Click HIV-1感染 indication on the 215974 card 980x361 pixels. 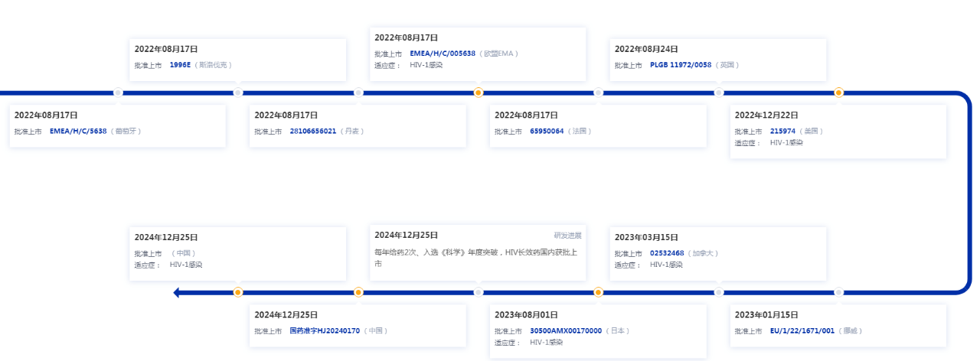point(786,143)
